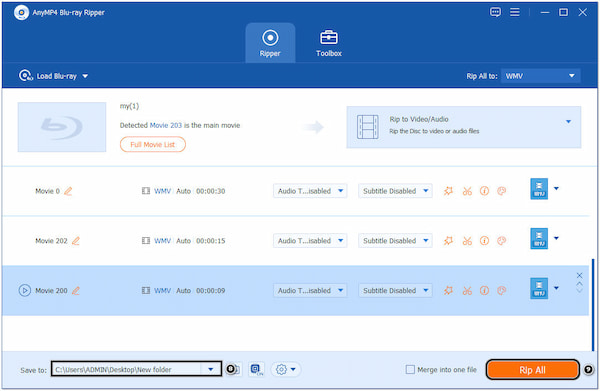Screen dimensions: 600x391
Task: Rename Movie 202 with the pencil icon
Action: pos(76,241)
